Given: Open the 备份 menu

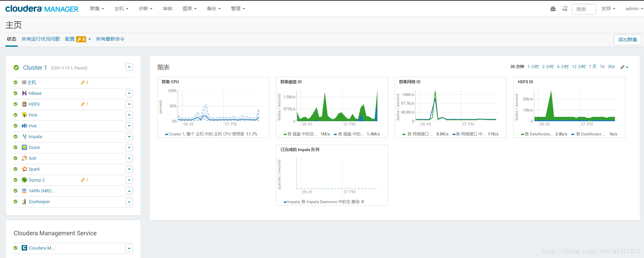Looking at the screenshot, I should pyautogui.click(x=214, y=8).
